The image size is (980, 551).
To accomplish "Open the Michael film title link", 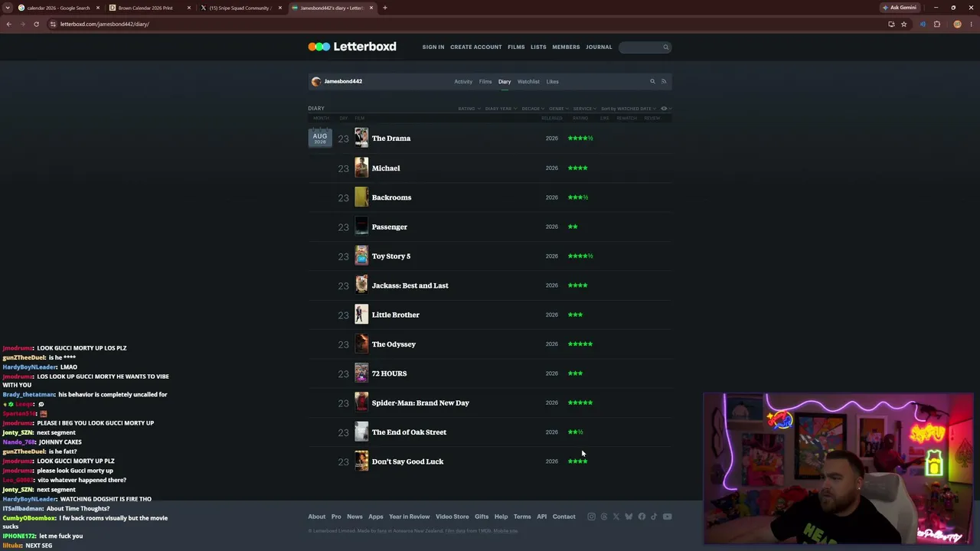I will point(386,168).
